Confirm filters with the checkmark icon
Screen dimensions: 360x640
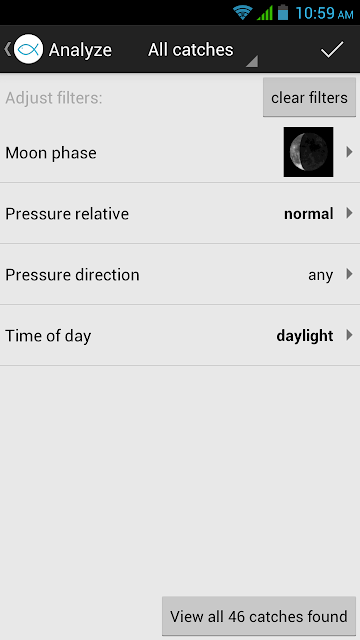click(332, 49)
